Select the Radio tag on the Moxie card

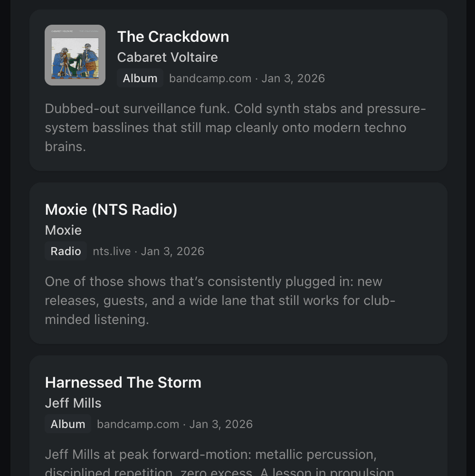(x=66, y=251)
